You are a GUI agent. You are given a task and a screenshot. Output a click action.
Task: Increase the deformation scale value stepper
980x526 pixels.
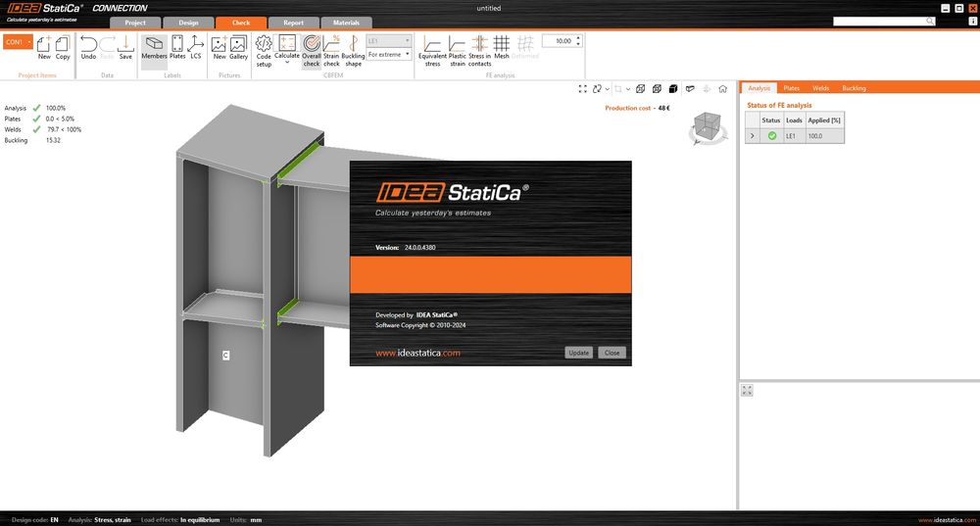coord(578,38)
